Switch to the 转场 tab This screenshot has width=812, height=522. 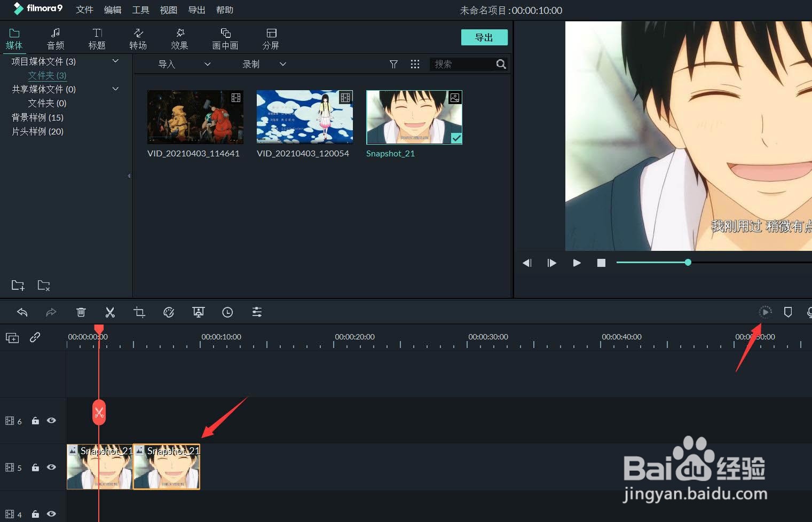click(138, 39)
